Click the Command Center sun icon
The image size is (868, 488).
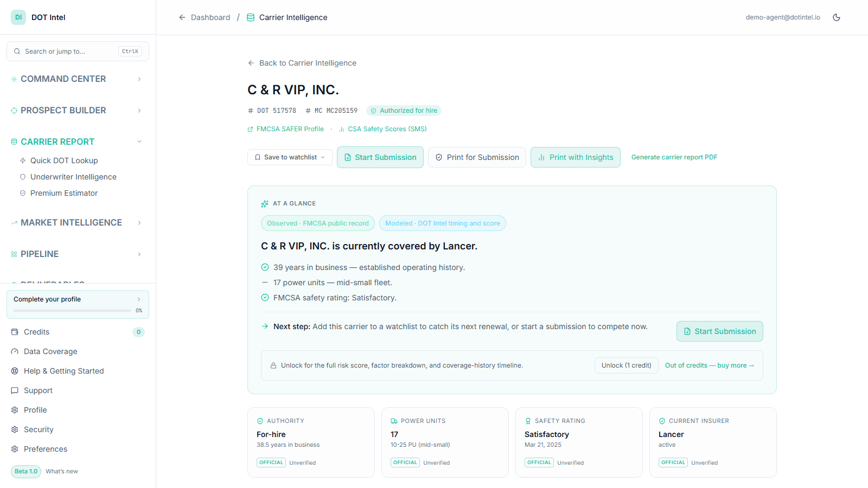(x=14, y=79)
